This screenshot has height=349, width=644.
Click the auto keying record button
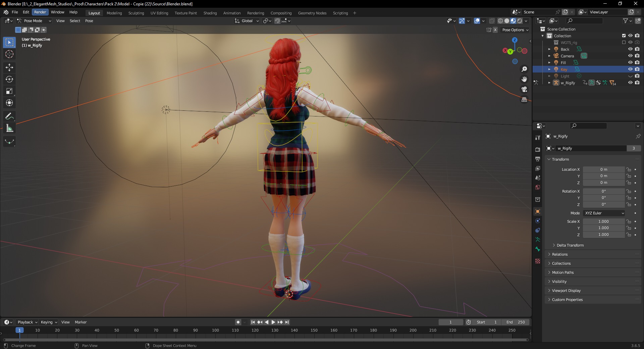click(238, 322)
